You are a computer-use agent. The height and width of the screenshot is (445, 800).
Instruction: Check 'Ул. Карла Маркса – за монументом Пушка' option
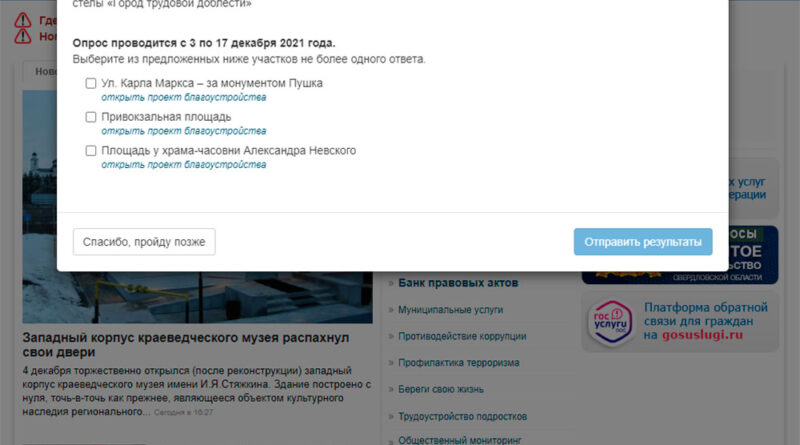coord(91,83)
